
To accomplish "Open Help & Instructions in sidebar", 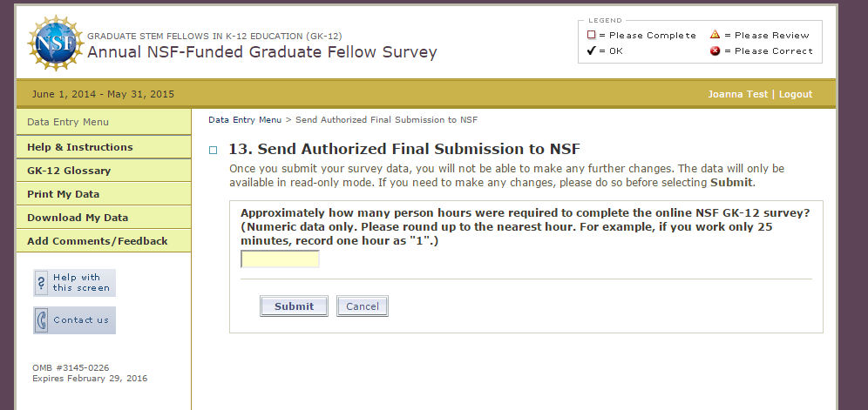I will pyautogui.click(x=80, y=147).
